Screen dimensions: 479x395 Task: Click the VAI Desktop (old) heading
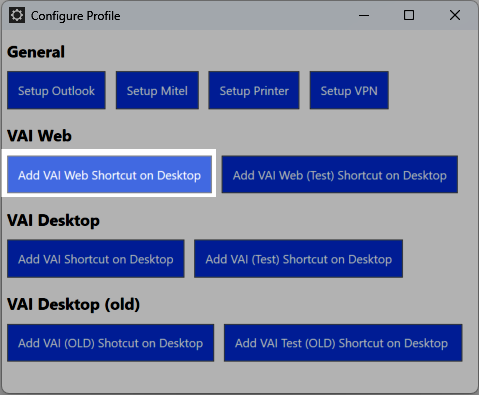point(73,305)
